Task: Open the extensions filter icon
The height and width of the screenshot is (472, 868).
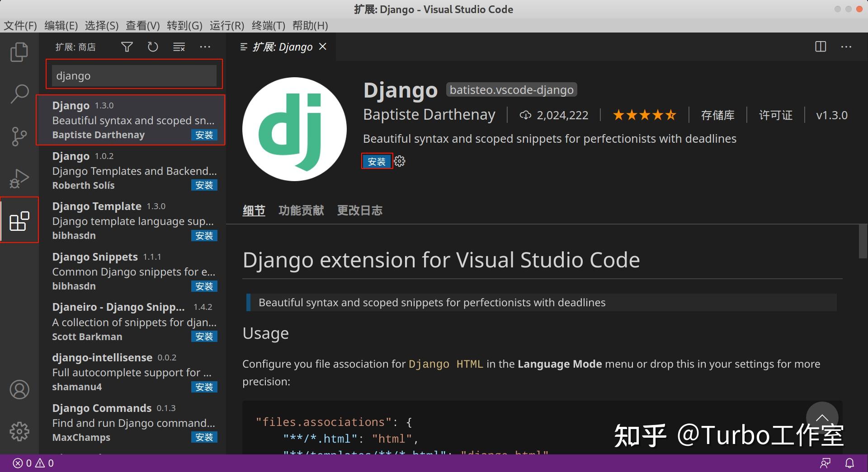Action: click(127, 47)
